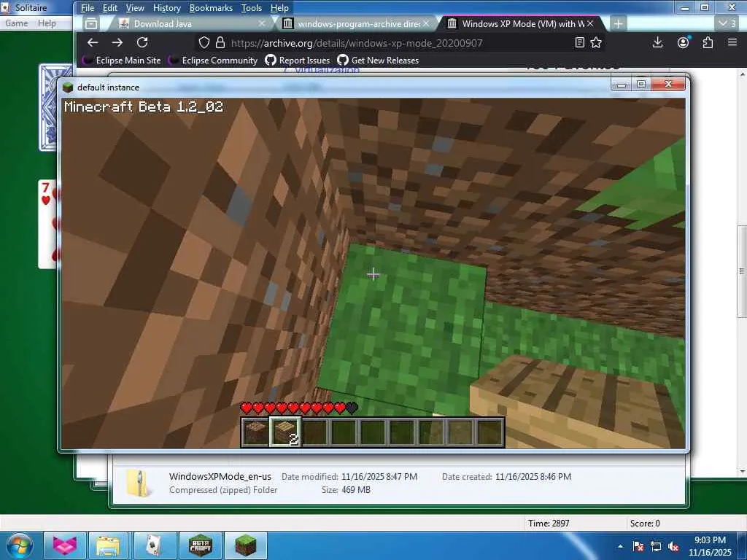Screen dimensions: 747x560
Task: Click the default instance window title bar
Action: pos(333,87)
